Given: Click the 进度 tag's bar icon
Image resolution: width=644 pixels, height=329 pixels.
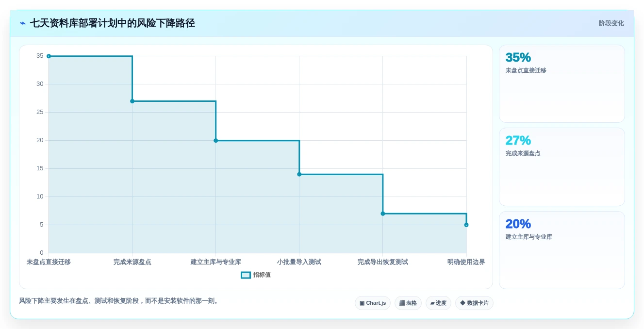Looking at the screenshot, I should click(432, 303).
